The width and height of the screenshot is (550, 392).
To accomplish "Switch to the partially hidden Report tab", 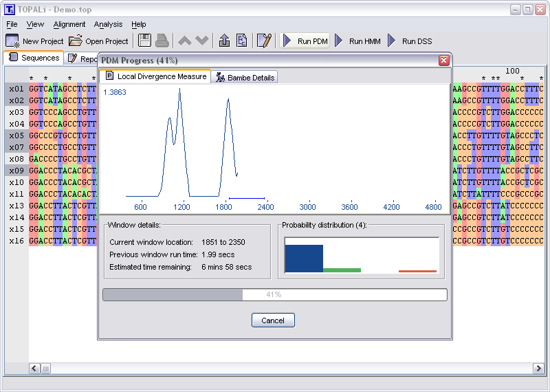I will 82,58.
